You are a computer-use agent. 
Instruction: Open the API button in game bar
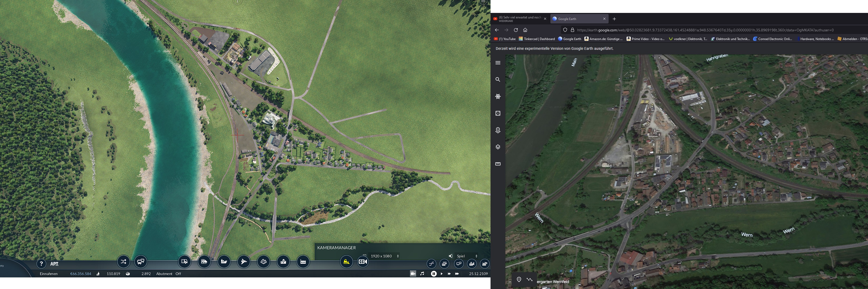point(54,264)
